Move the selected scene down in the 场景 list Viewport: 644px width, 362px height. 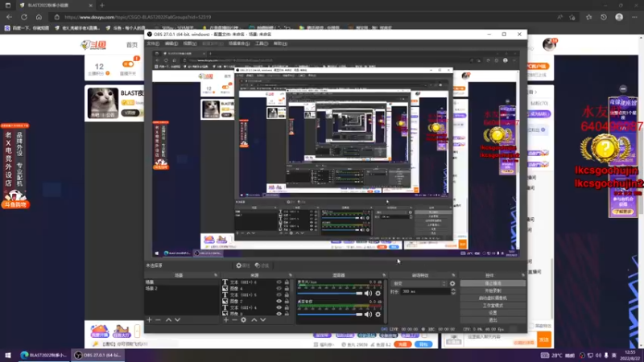tap(177, 319)
